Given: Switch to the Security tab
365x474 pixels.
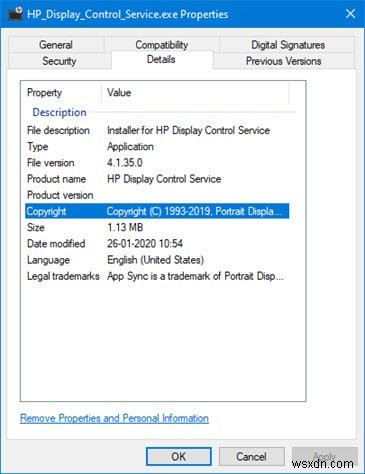Looking at the screenshot, I should tap(59, 61).
